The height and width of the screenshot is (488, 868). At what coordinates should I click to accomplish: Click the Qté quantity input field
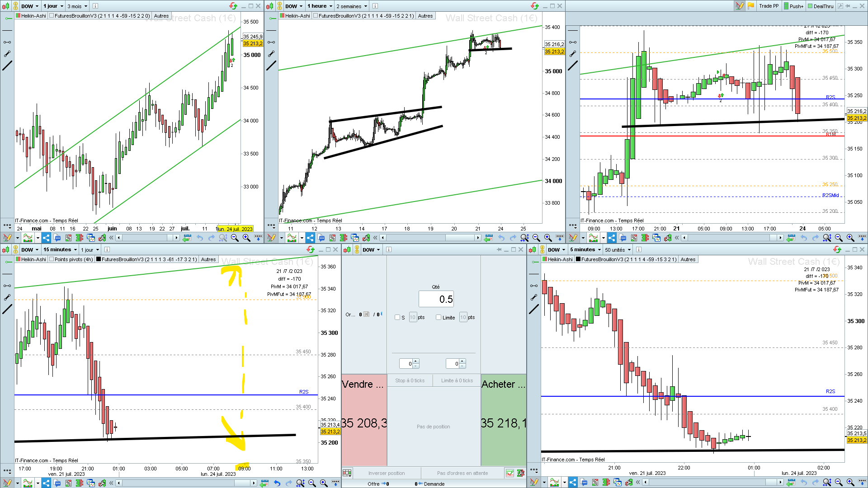(436, 299)
